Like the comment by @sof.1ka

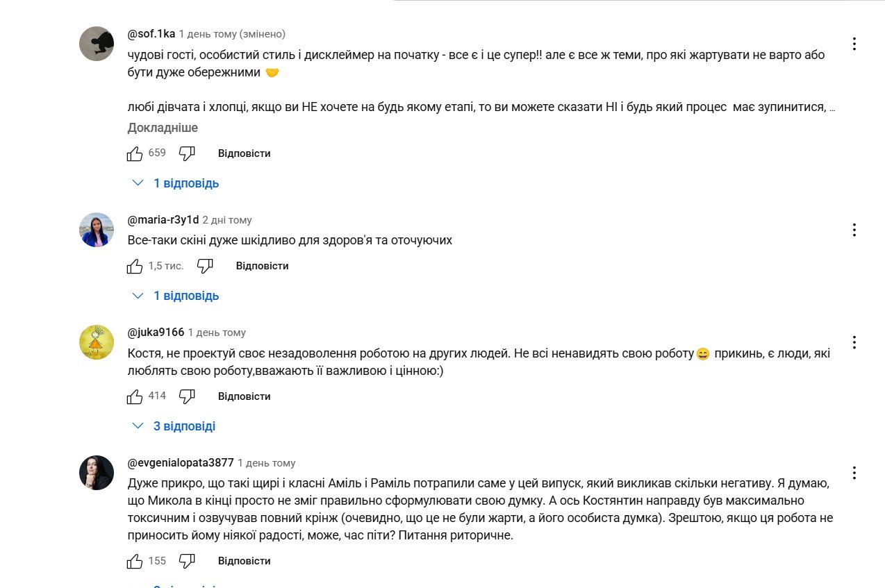[135, 153]
